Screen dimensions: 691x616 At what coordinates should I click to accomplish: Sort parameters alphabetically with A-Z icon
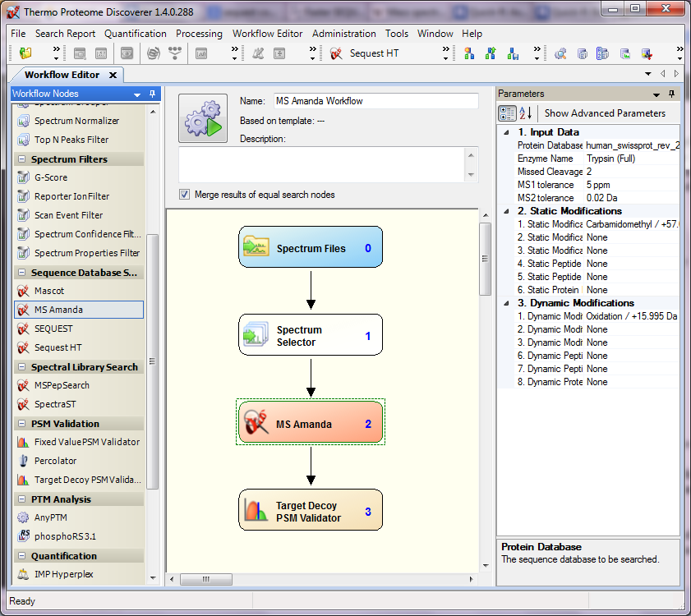tap(525, 113)
